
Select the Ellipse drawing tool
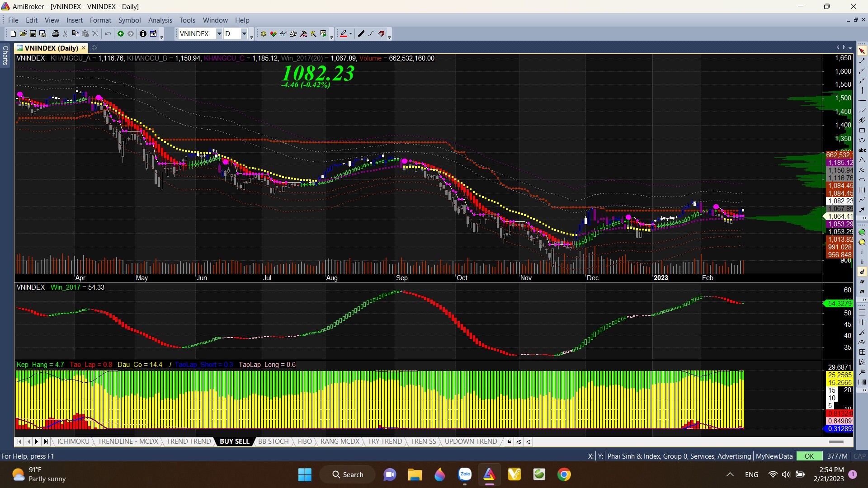point(862,141)
